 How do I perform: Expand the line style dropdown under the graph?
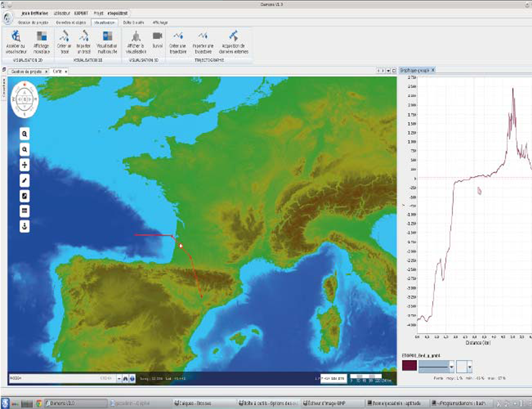pos(451,367)
